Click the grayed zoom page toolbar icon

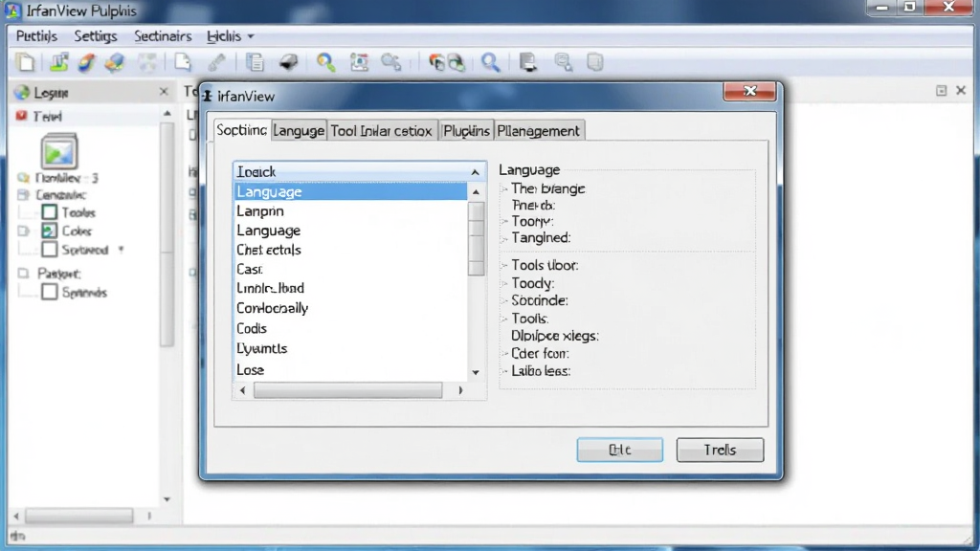(563, 62)
